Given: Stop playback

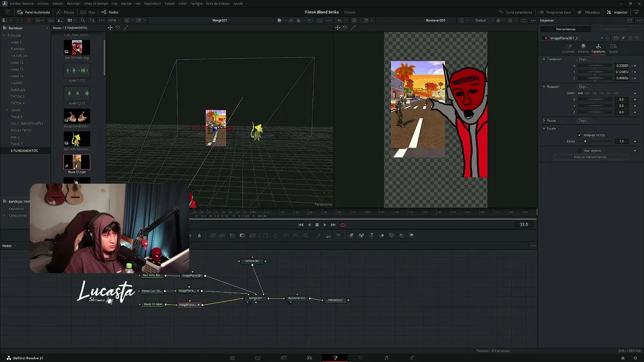Looking at the screenshot, I should click(x=317, y=225).
